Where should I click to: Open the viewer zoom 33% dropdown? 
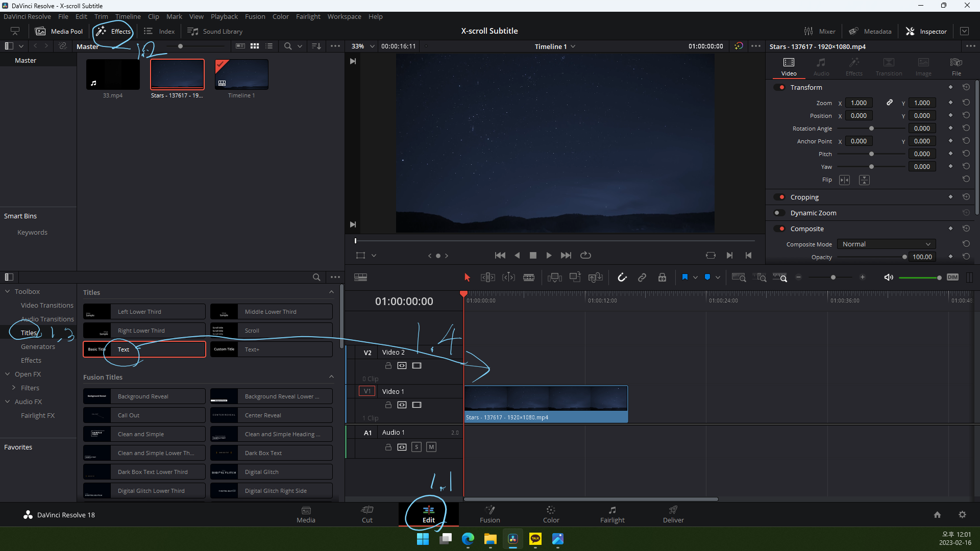pos(363,46)
